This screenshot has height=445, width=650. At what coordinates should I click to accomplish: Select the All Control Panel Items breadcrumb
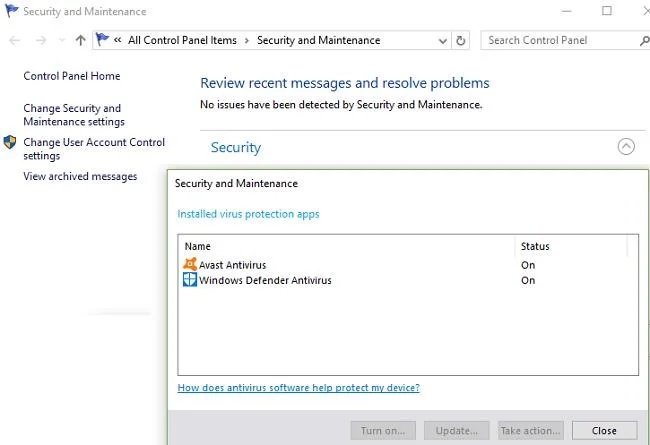[x=182, y=40]
